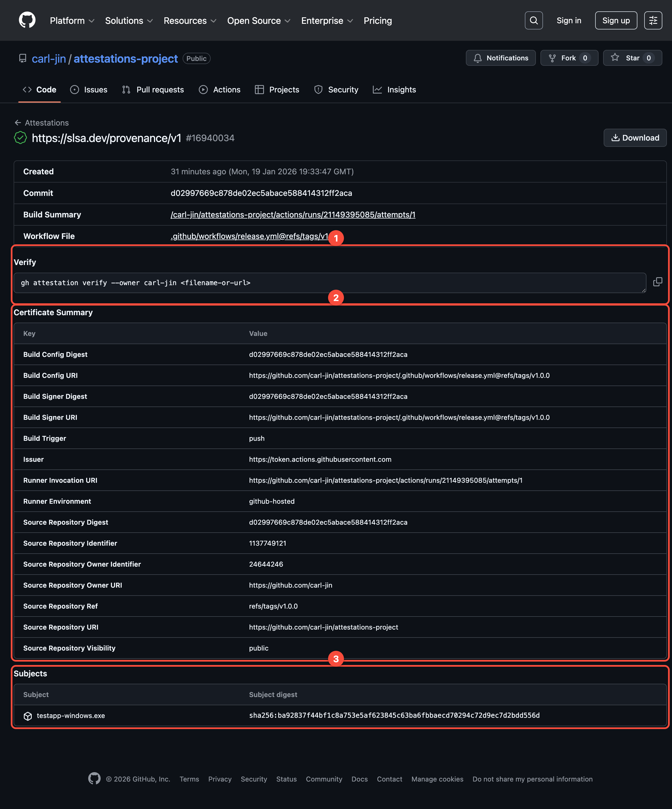Click the appearance settings sliders icon
Viewport: 672px width, 809px height.
(x=653, y=20)
